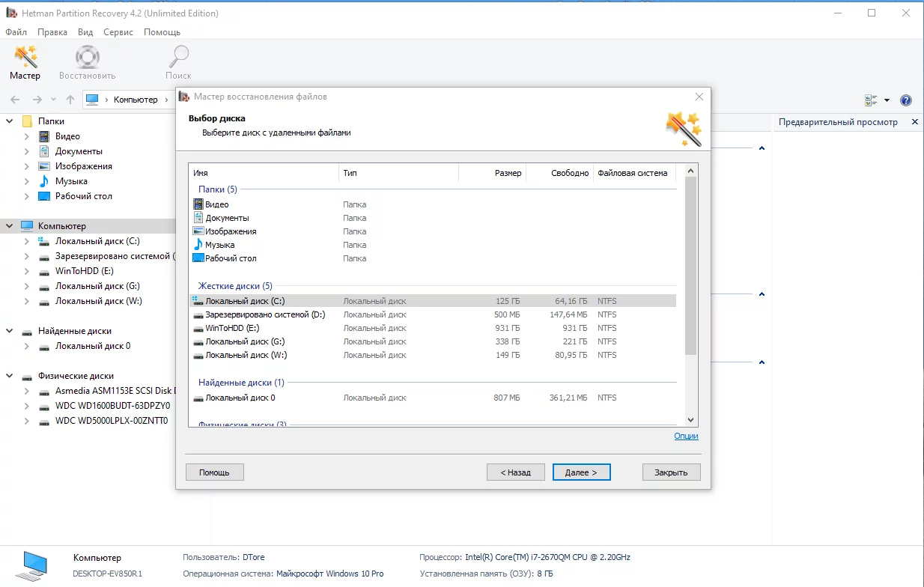
Task: Click the Закрыть button in wizard
Action: (671, 472)
